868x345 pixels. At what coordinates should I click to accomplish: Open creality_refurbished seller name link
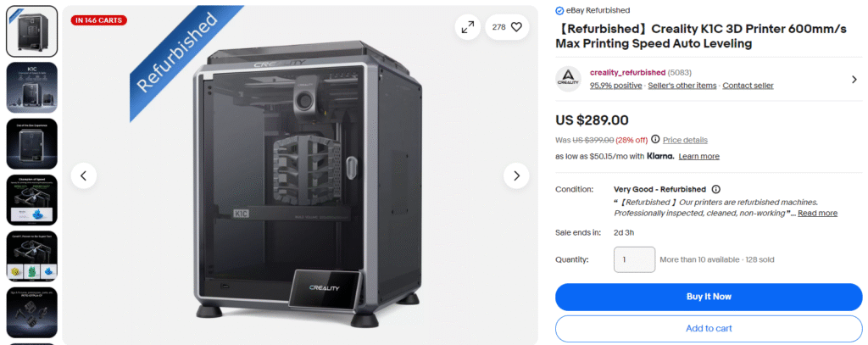point(628,73)
